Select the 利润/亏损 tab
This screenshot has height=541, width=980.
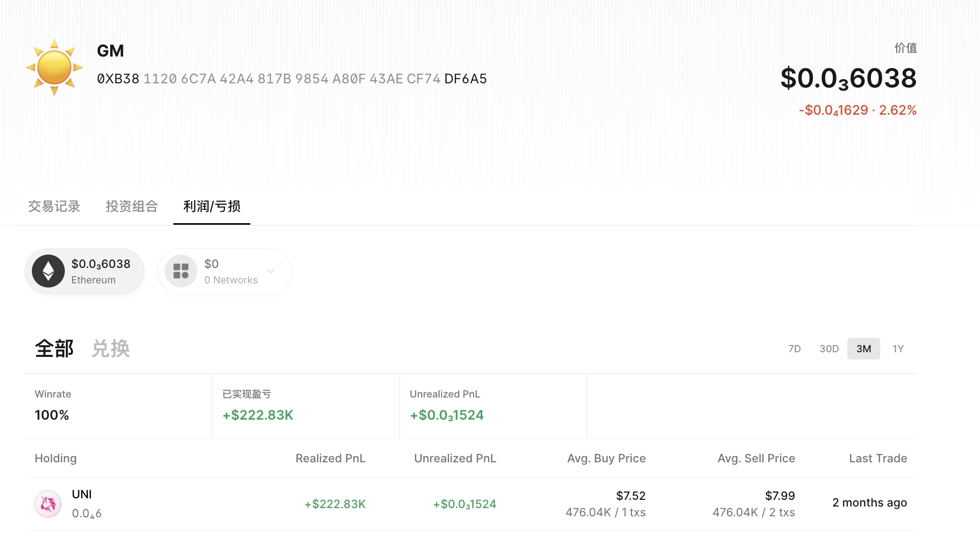click(x=212, y=206)
